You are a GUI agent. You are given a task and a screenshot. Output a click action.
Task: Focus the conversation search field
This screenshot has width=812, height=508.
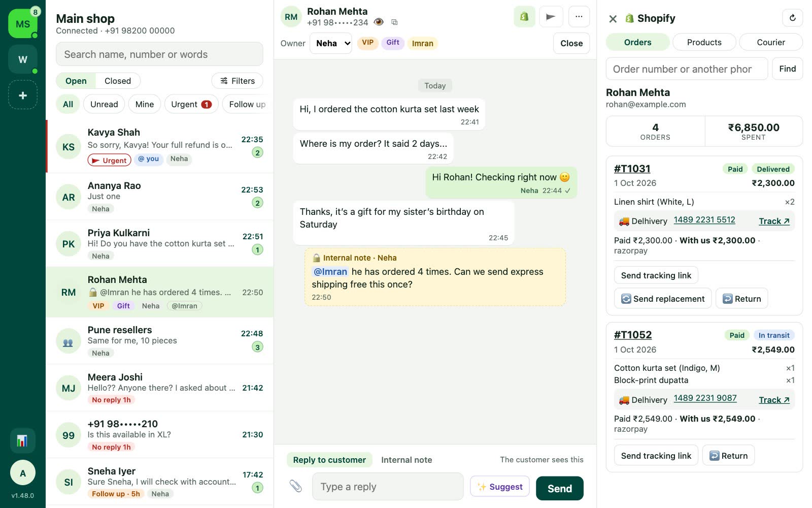(159, 54)
